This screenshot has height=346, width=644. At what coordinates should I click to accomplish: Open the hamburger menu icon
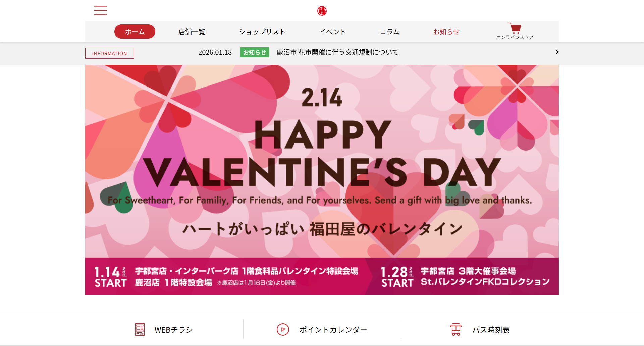pos(101,10)
